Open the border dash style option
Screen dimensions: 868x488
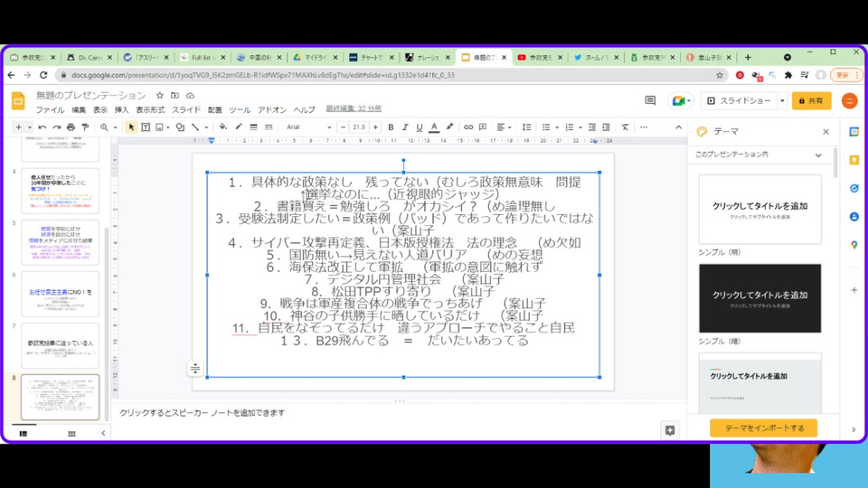click(x=269, y=127)
